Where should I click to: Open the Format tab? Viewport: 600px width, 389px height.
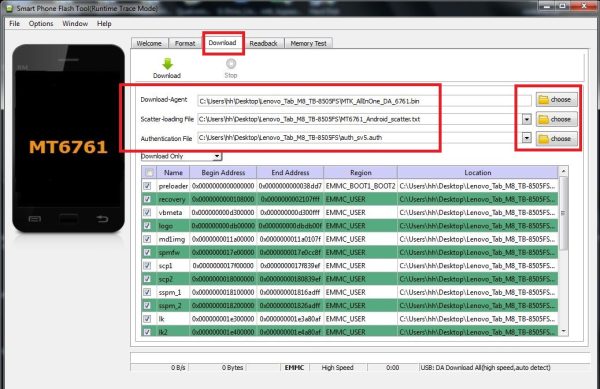185,43
